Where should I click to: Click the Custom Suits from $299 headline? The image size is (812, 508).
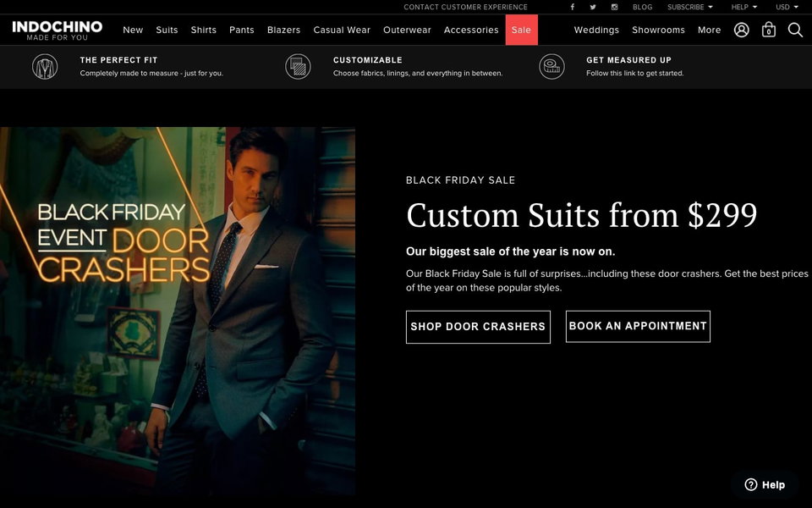pos(582,214)
